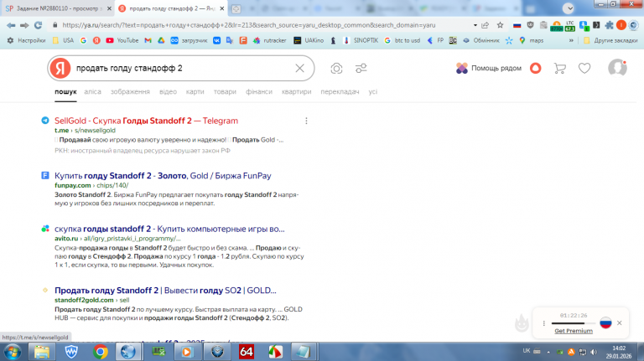644x361 pixels.
Task: Open the 'btc to usd' bookmark
Action: (x=402, y=40)
